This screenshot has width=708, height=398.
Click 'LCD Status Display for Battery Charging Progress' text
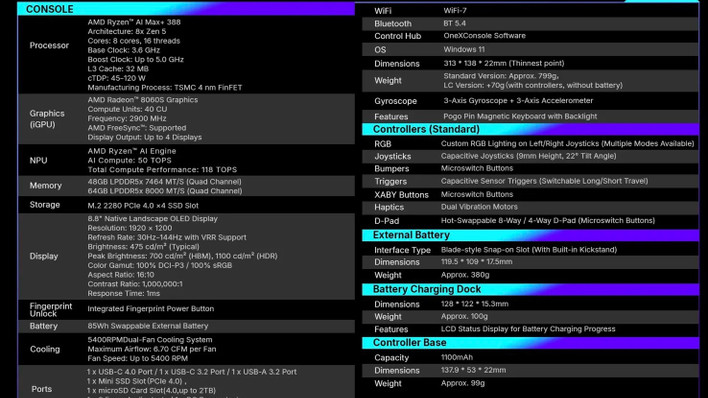(528, 329)
